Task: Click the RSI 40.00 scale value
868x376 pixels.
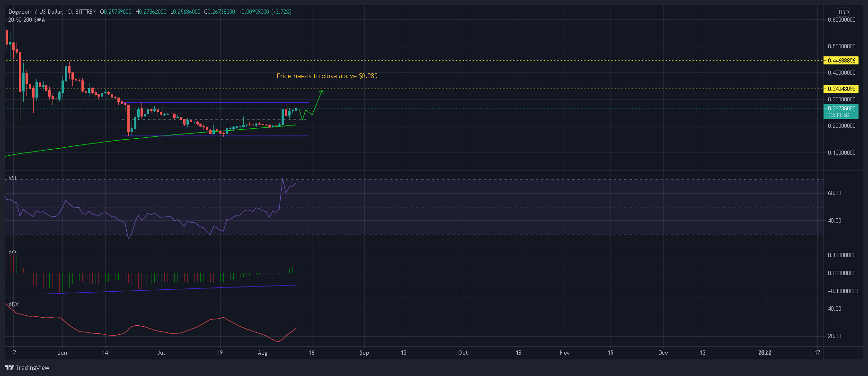Action: click(834, 221)
